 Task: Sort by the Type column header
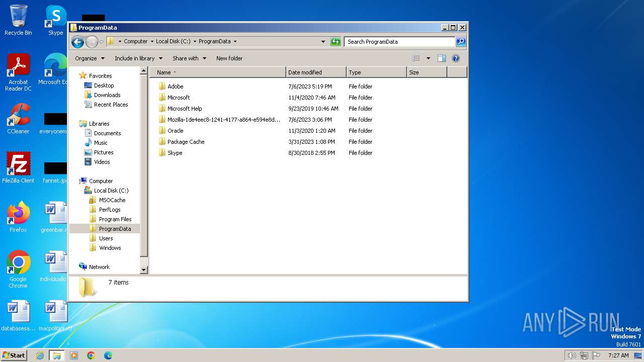(x=376, y=72)
